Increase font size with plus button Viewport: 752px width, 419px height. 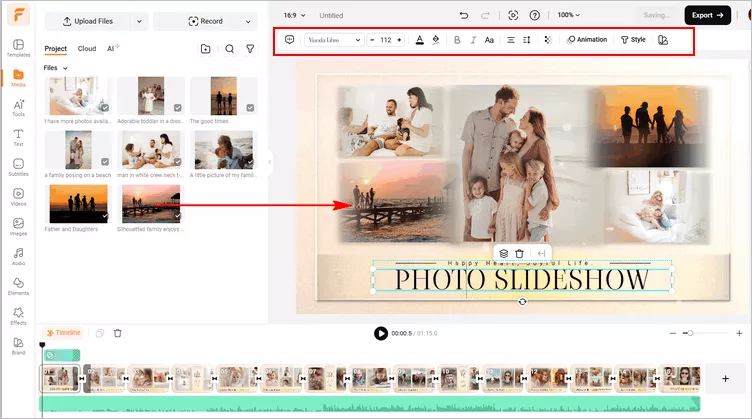399,40
